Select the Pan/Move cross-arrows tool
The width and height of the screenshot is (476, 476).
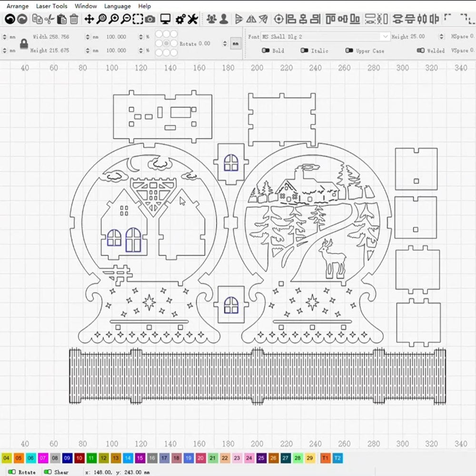[89, 19]
